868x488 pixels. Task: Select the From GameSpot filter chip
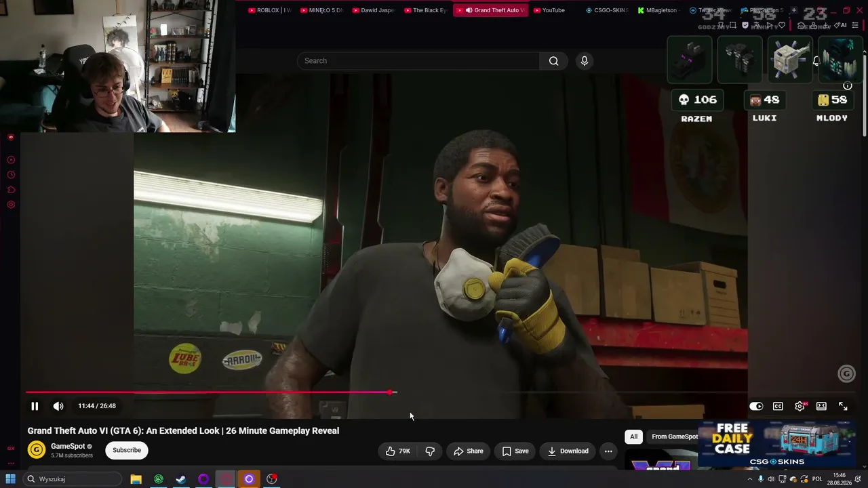[x=675, y=436]
